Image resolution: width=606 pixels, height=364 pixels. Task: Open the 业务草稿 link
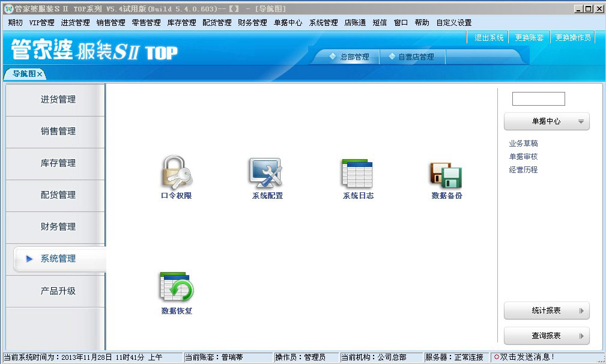[523, 144]
